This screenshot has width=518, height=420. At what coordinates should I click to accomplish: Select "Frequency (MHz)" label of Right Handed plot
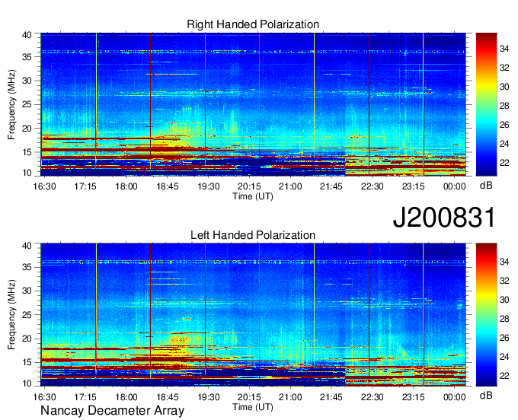11,104
